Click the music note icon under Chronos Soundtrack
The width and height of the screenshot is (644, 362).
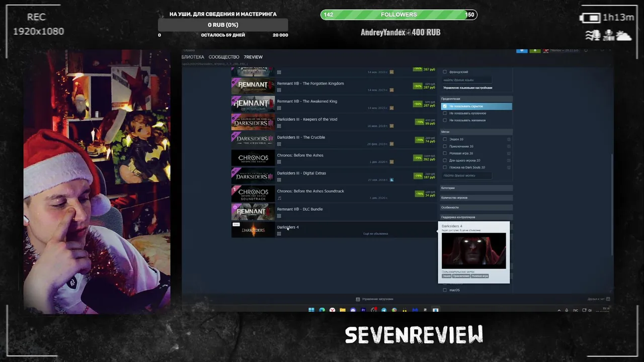(279, 198)
